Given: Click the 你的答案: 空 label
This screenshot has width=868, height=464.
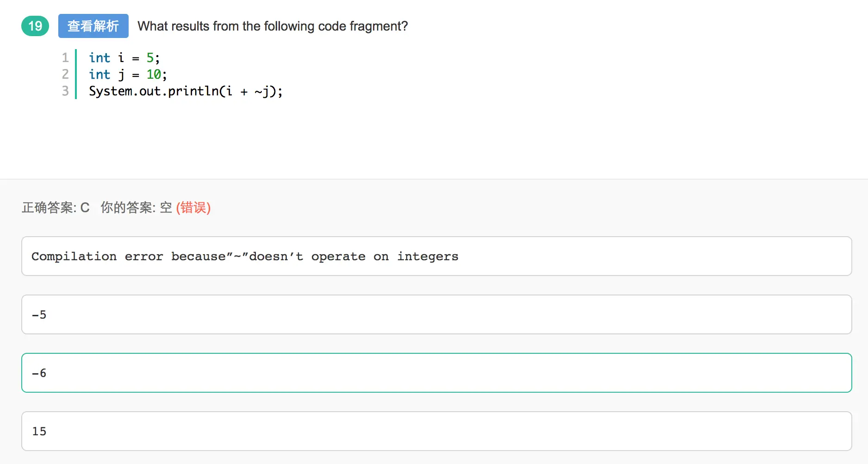Looking at the screenshot, I should 136,207.
